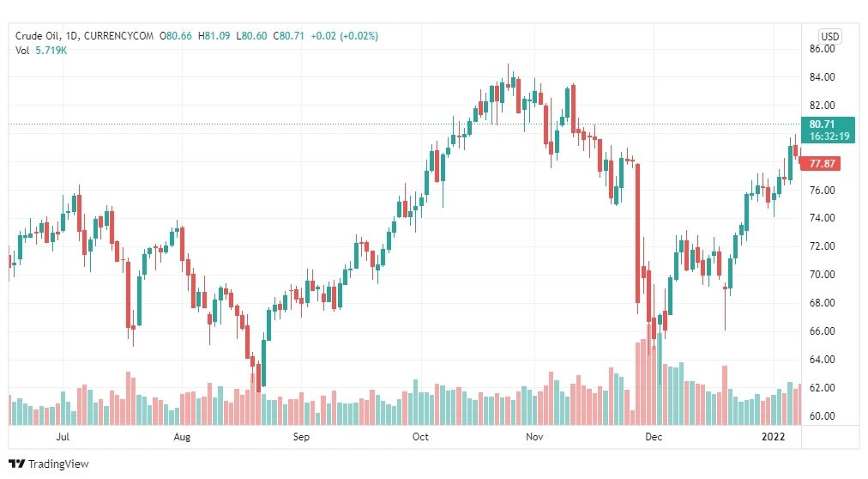Click the 1D interval label in title
The height and width of the screenshot is (479, 868).
pyautogui.click(x=72, y=36)
